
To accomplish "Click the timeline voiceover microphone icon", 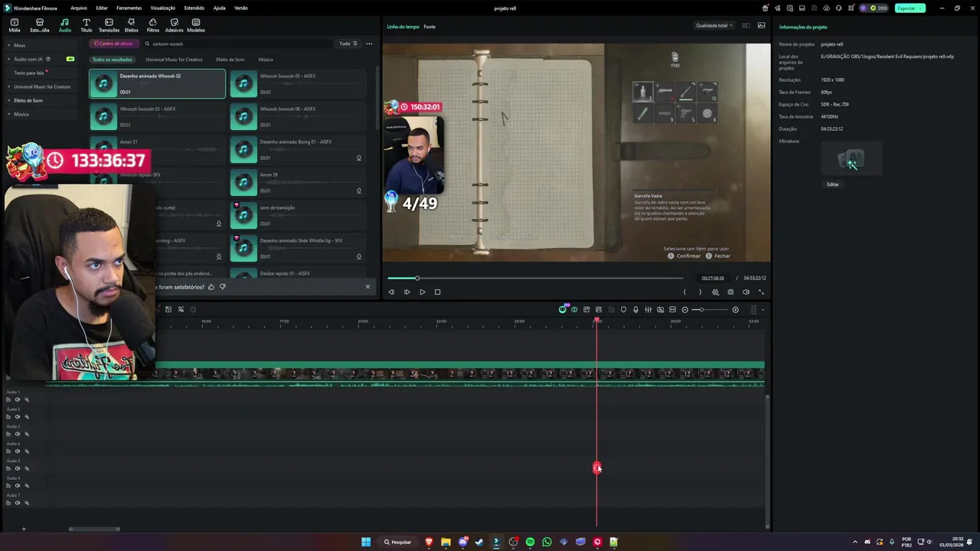I will [635, 310].
